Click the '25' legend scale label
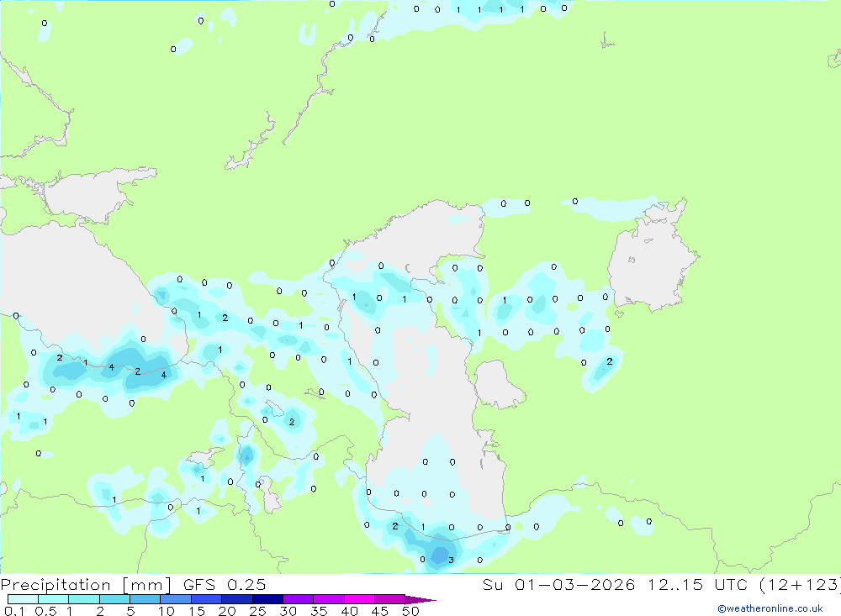841x616 pixels. [x=257, y=611]
